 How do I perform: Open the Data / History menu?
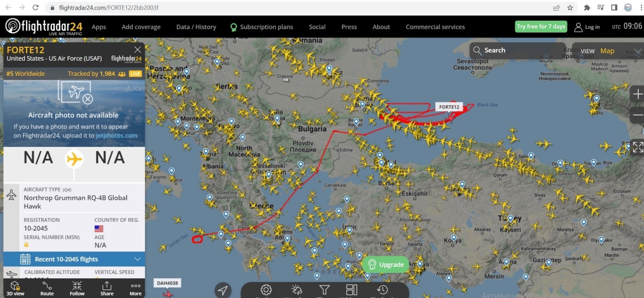(x=196, y=27)
